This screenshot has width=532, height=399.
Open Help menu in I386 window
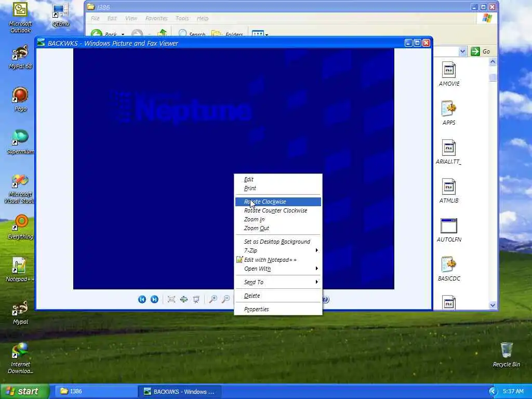[x=203, y=18]
